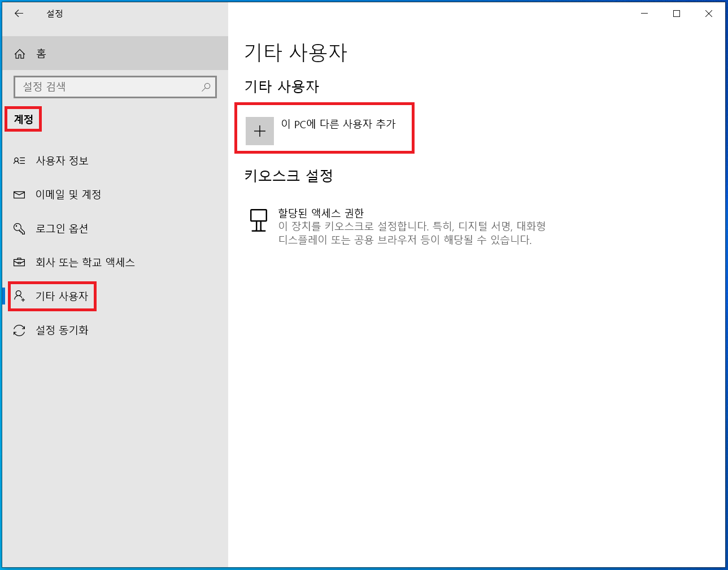Select the 설정 동기화 sync icon

click(19, 330)
